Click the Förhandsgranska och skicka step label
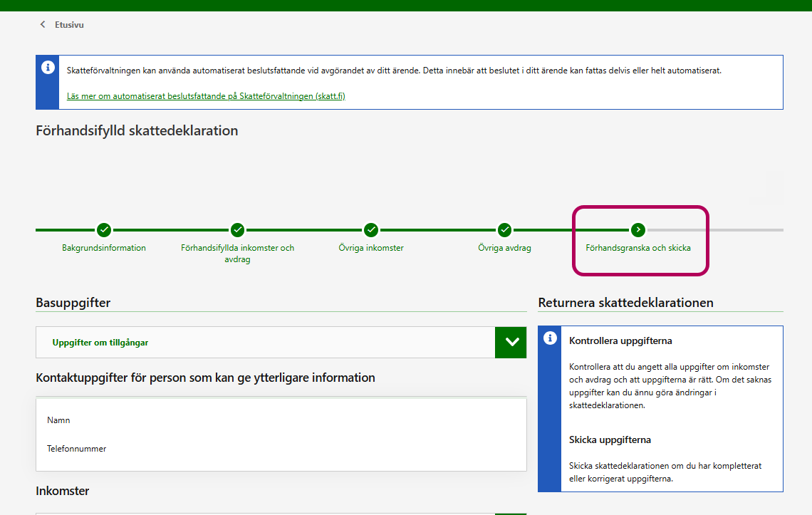 click(638, 248)
